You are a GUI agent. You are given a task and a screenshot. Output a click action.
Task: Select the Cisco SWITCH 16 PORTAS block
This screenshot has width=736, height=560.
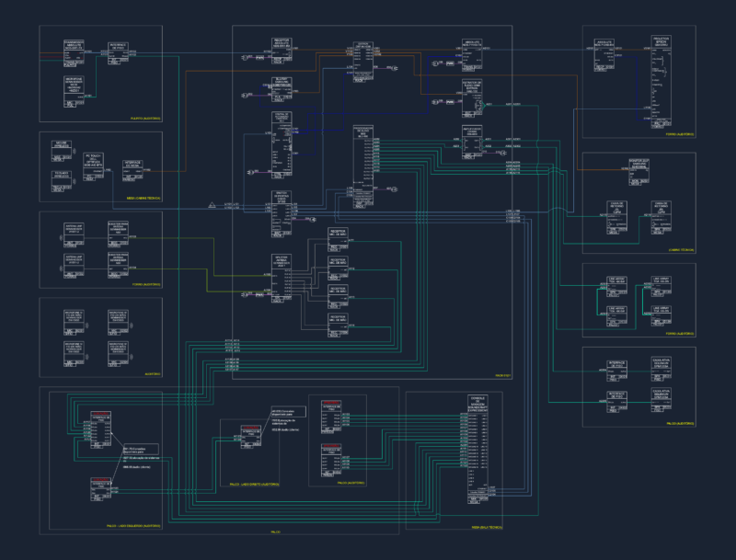coord(282,214)
